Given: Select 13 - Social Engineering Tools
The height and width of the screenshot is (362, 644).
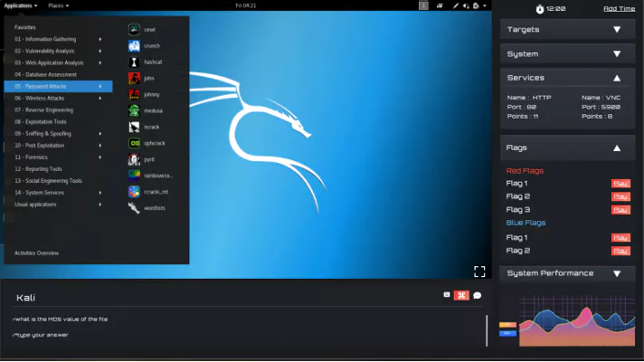Looking at the screenshot, I should point(58,181).
